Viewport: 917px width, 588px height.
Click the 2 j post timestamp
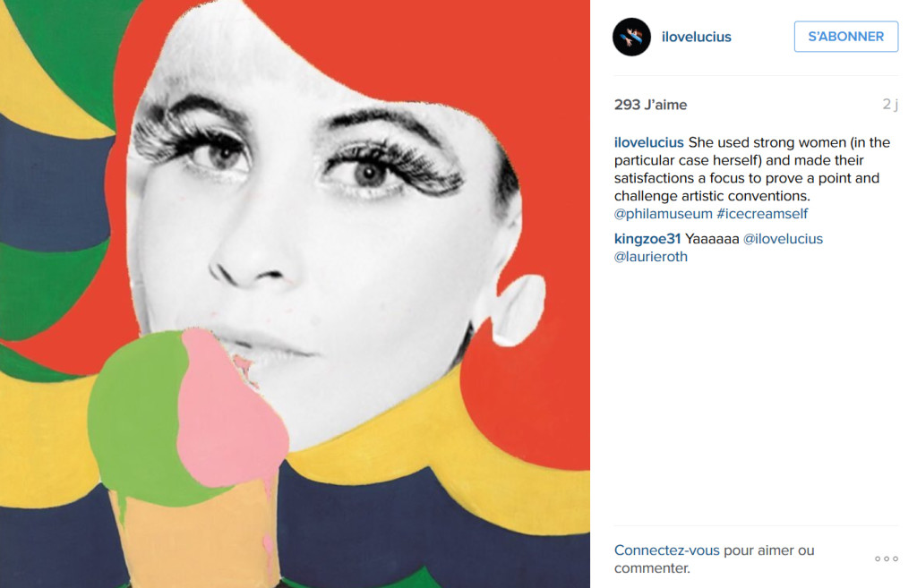889,105
